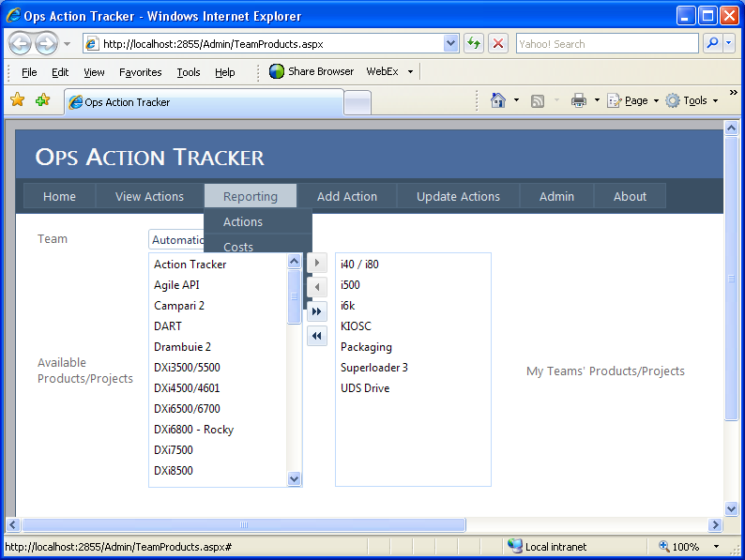Open the Add Action navigation item
This screenshot has height=560, width=745.
347,196
